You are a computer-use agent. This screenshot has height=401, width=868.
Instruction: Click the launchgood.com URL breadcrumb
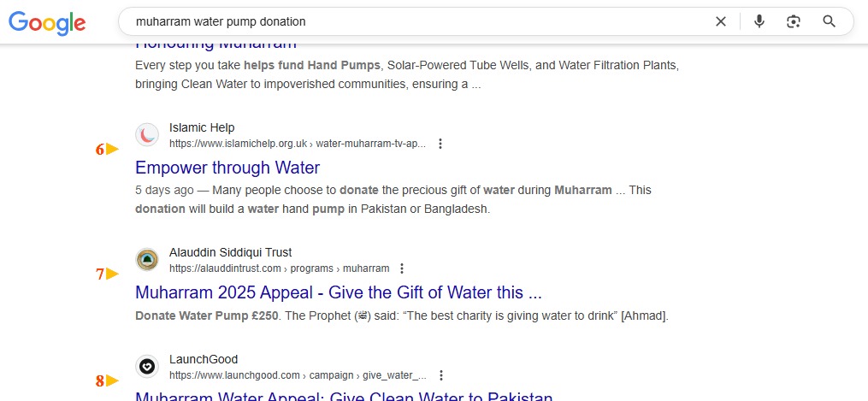(x=297, y=375)
